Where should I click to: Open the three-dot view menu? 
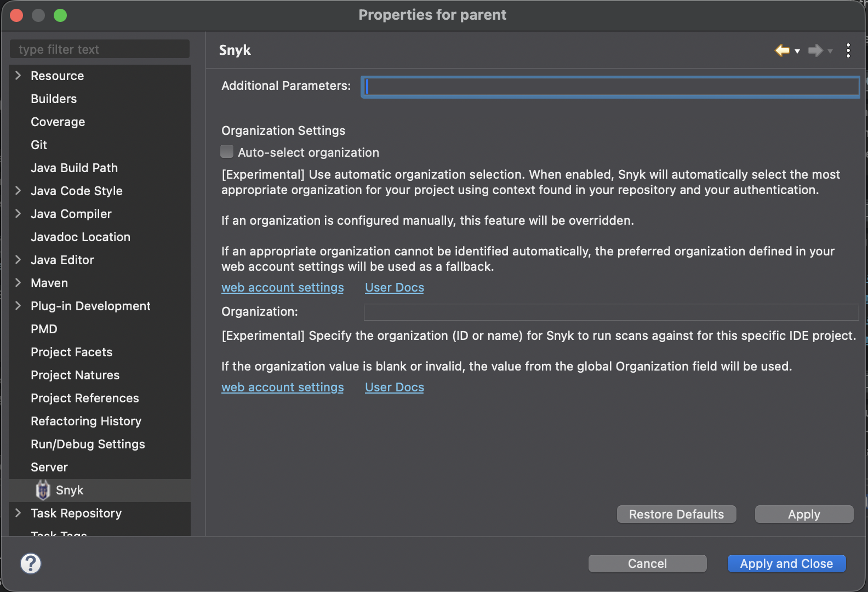pos(848,50)
